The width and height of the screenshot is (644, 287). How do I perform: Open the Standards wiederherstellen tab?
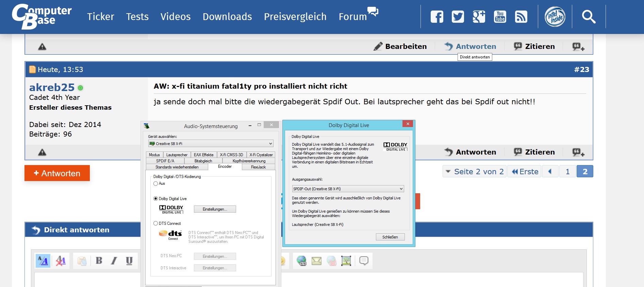(177, 167)
